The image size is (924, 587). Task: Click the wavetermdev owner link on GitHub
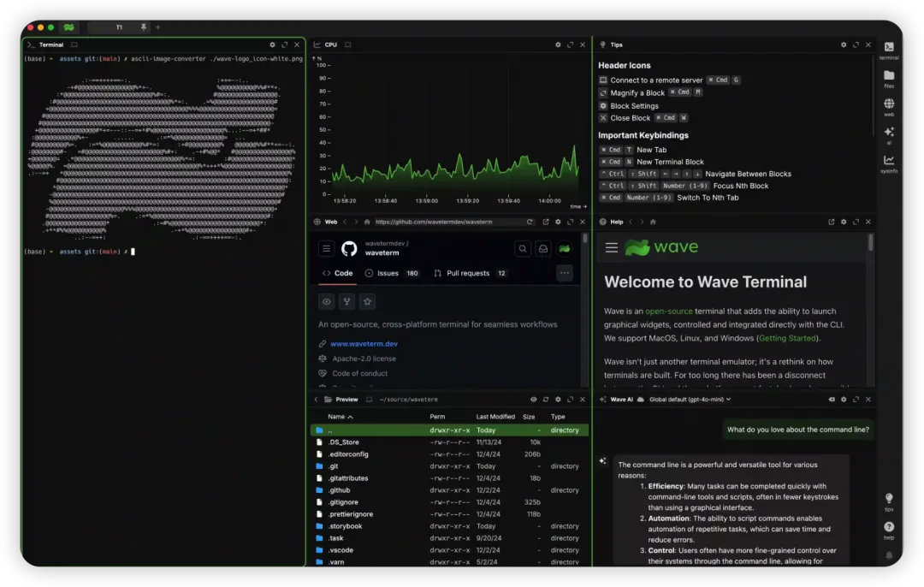pos(385,243)
